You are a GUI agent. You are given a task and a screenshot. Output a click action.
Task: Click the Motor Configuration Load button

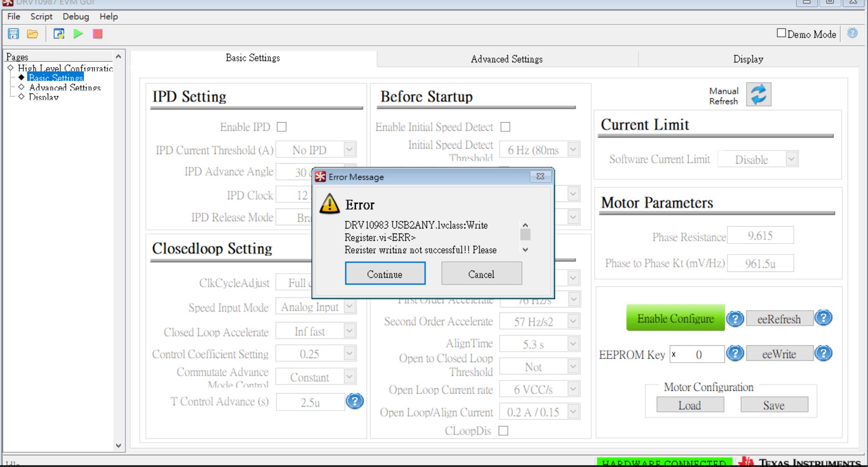pyautogui.click(x=690, y=405)
